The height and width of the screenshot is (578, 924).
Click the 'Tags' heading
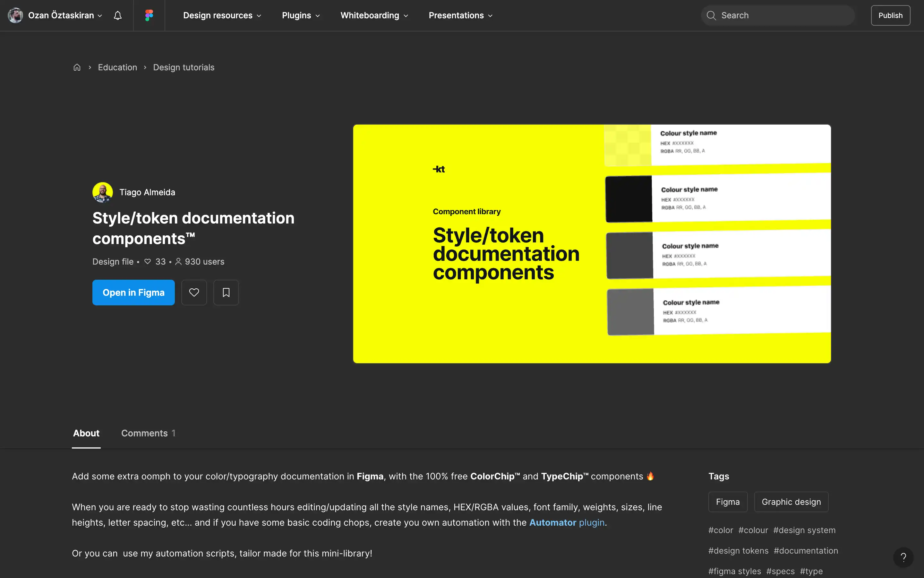[x=719, y=476]
